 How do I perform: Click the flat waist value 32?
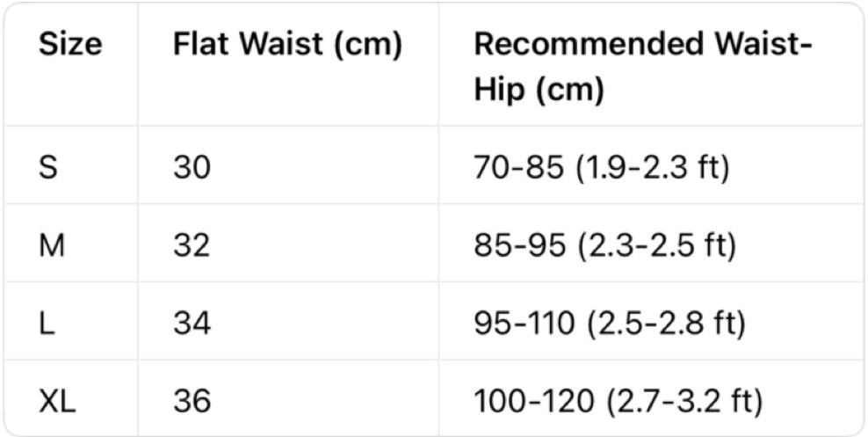click(x=192, y=245)
